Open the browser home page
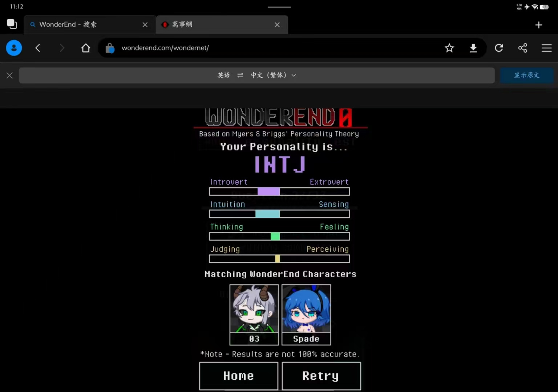Viewport: 558px width, 392px height. click(x=86, y=48)
